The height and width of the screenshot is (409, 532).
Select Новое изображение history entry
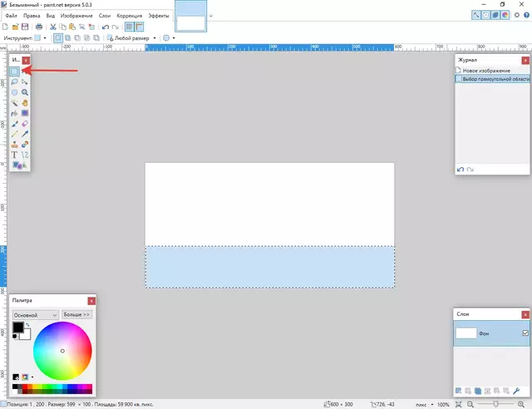coord(486,71)
